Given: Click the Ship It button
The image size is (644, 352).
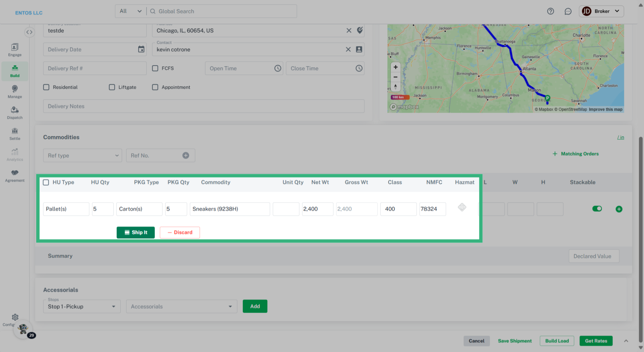Looking at the screenshot, I should 136,232.
